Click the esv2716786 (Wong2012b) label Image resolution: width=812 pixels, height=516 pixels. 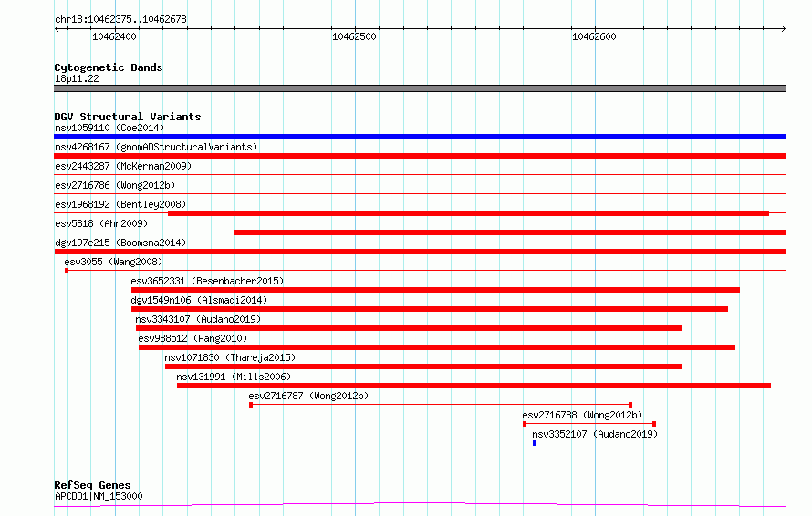point(115,185)
